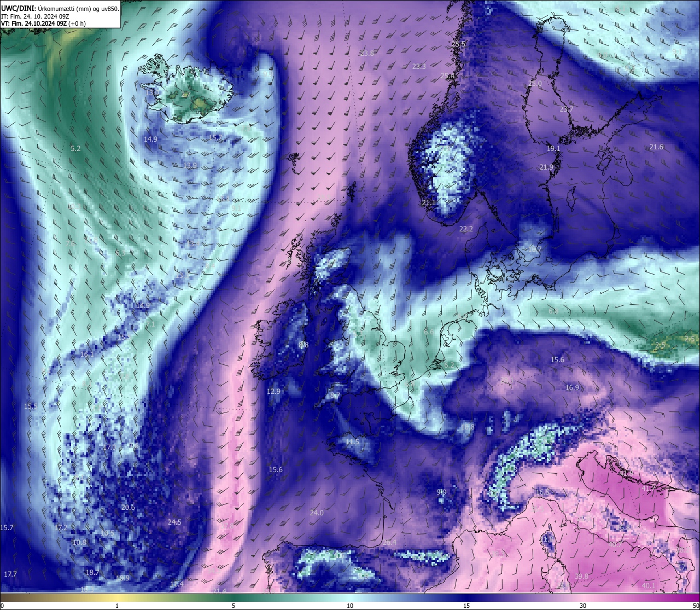Click the 24.5 value on the map
The width and height of the screenshot is (700, 610).
[174, 522]
